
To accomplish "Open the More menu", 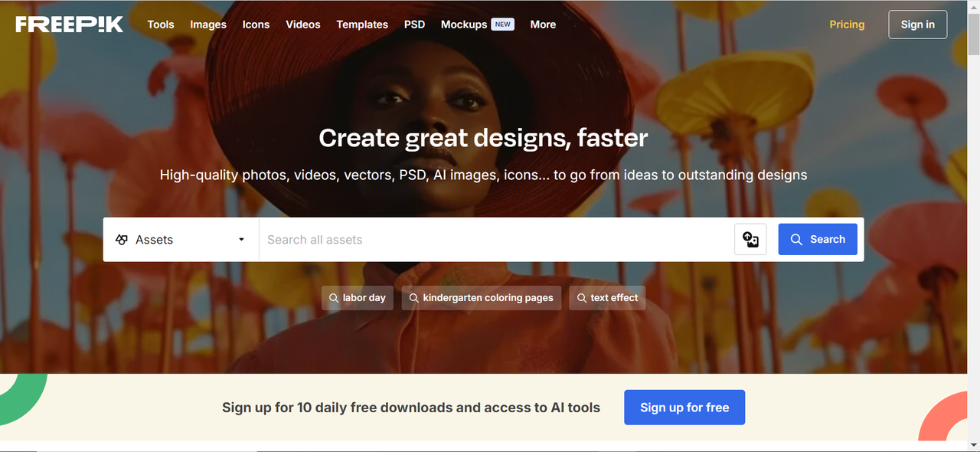I will click(x=543, y=25).
